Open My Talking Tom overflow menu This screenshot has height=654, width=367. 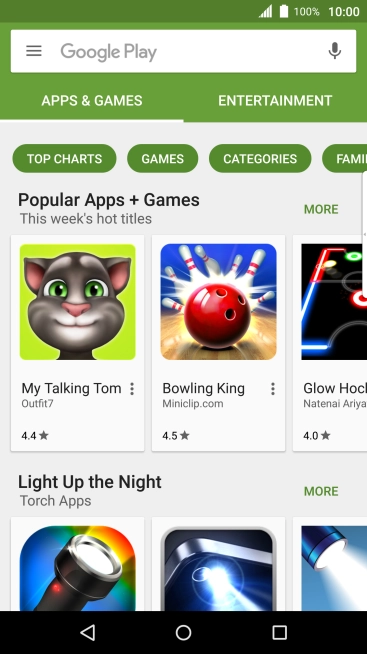[x=132, y=389]
